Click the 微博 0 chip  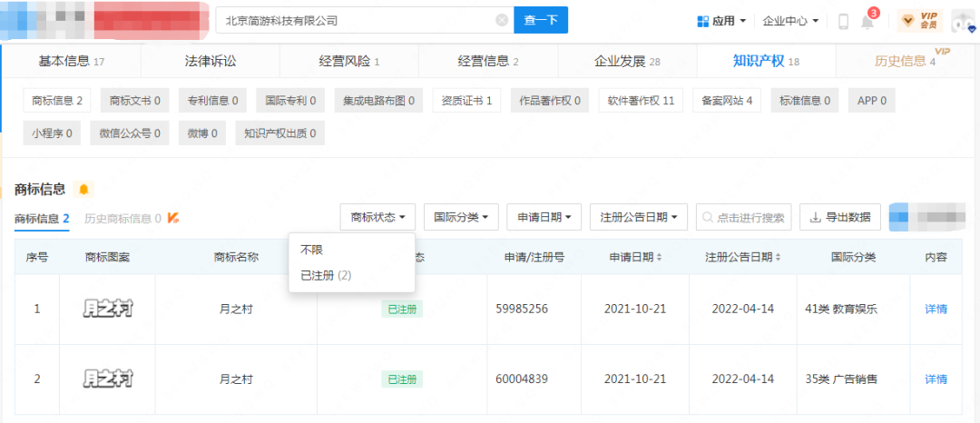pos(201,133)
